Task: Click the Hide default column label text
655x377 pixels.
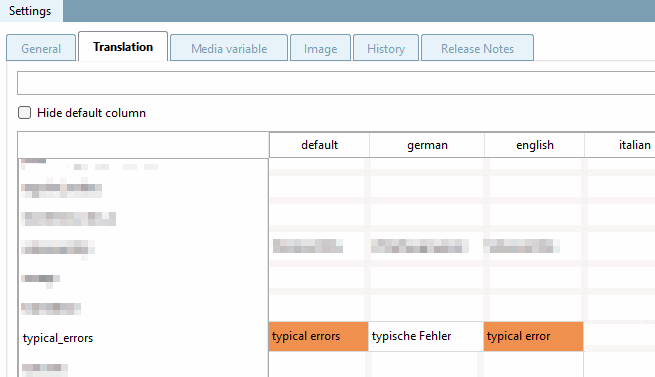Action: click(x=91, y=113)
